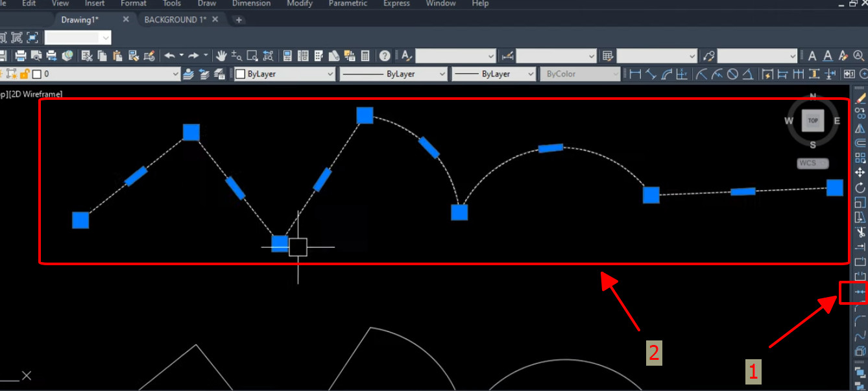Select the Linear dimension tool
The image size is (868, 391).
635,74
